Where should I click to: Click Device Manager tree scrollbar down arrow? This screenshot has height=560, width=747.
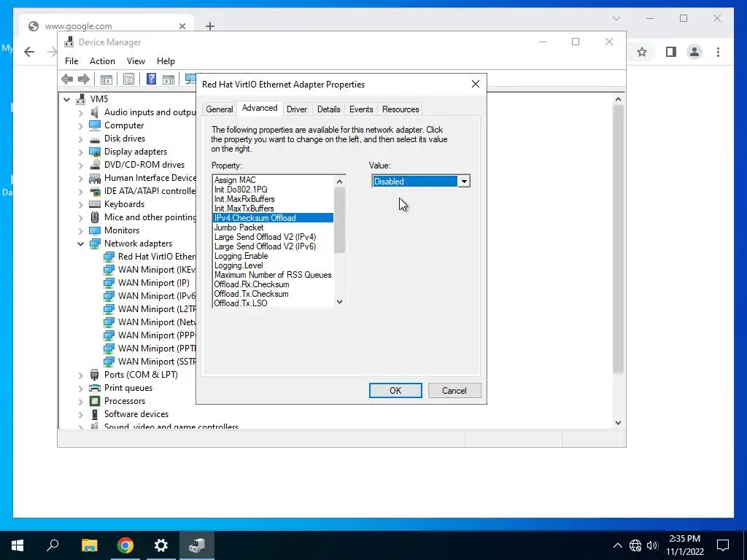[618, 423]
